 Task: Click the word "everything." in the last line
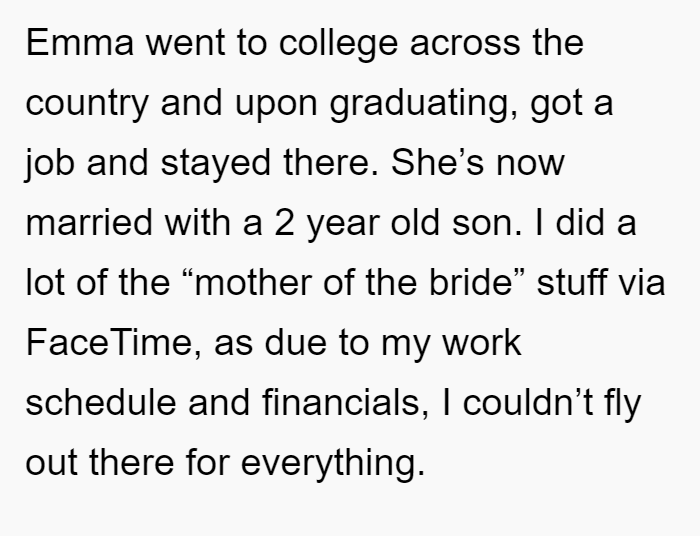click(x=333, y=464)
